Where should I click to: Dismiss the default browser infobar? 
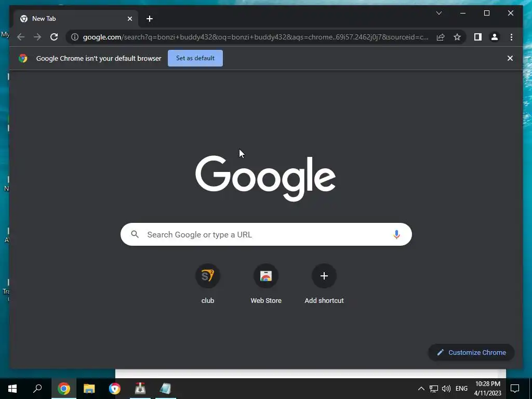(510, 58)
